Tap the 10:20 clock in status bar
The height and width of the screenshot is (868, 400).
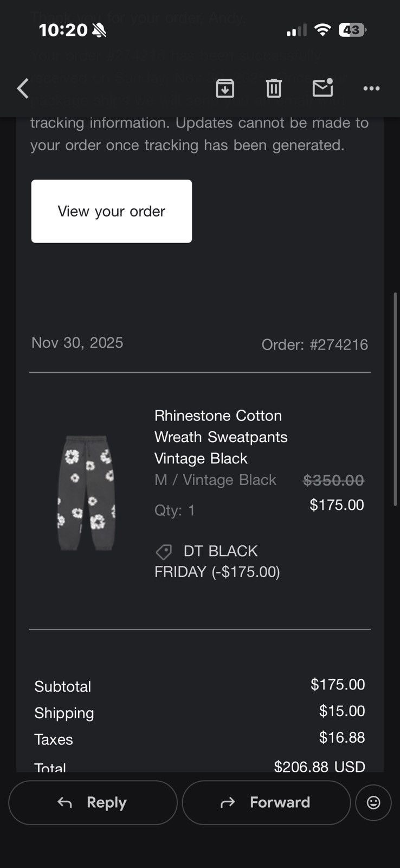tap(63, 30)
